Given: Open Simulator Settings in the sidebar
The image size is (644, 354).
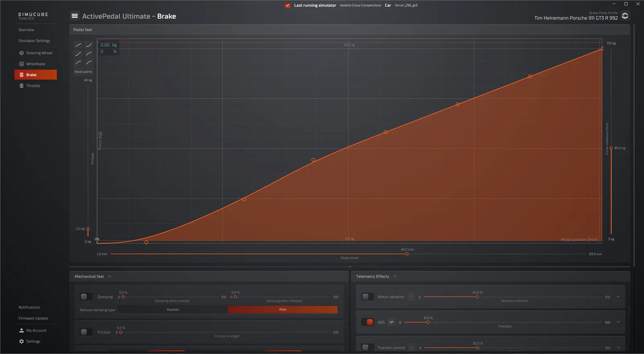Looking at the screenshot, I should pyautogui.click(x=34, y=41).
